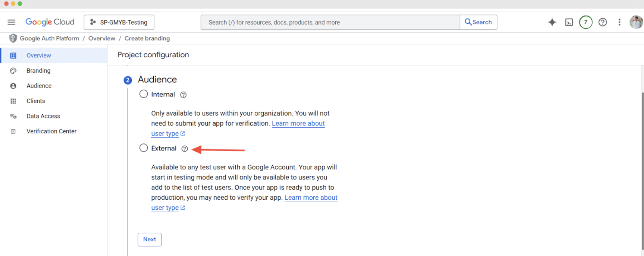Go to Google Auth Platform breadcrumb
This screenshot has height=256, width=644.
(49, 38)
